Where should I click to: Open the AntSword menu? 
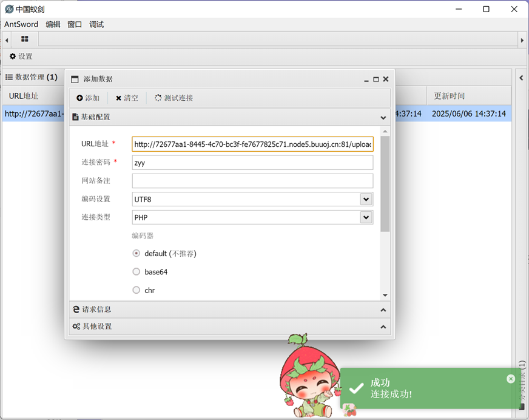coord(21,24)
